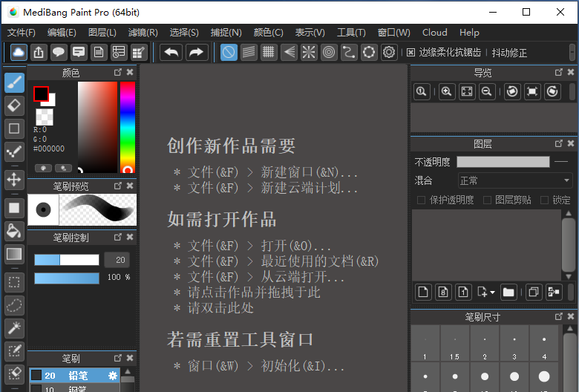Enable concentric circle snap guide
The width and height of the screenshot is (579, 392).
tap(329, 52)
